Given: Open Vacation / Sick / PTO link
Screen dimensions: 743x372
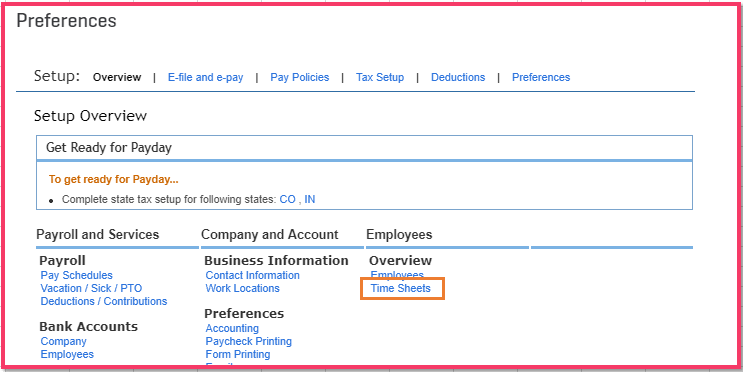Looking at the screenshot, I should [x=91, y=288].
